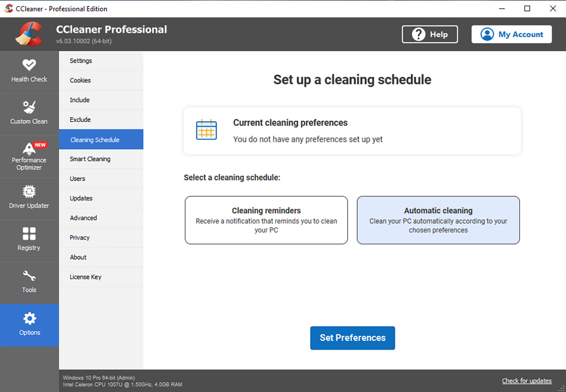Open the Driver Updater section

(x=29, y=198)
